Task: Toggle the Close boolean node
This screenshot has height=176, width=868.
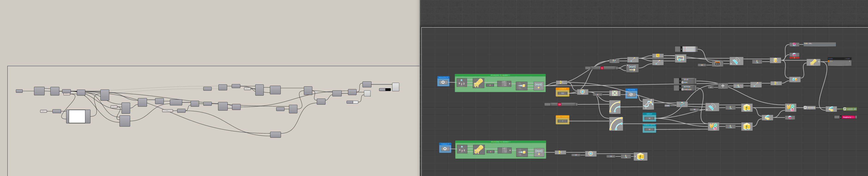Action: coord(667,105)
